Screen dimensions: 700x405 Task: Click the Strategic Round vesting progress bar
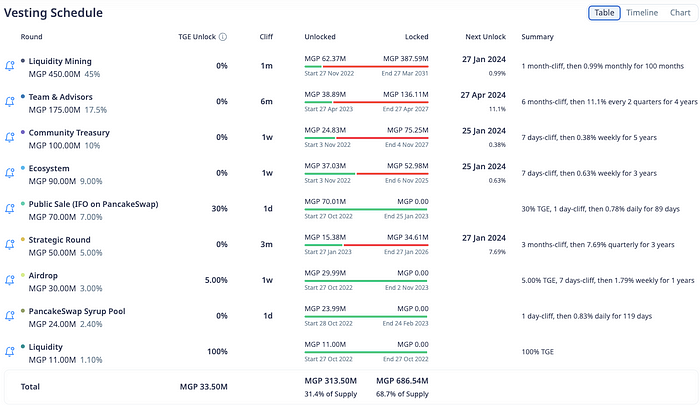point(365,248)
